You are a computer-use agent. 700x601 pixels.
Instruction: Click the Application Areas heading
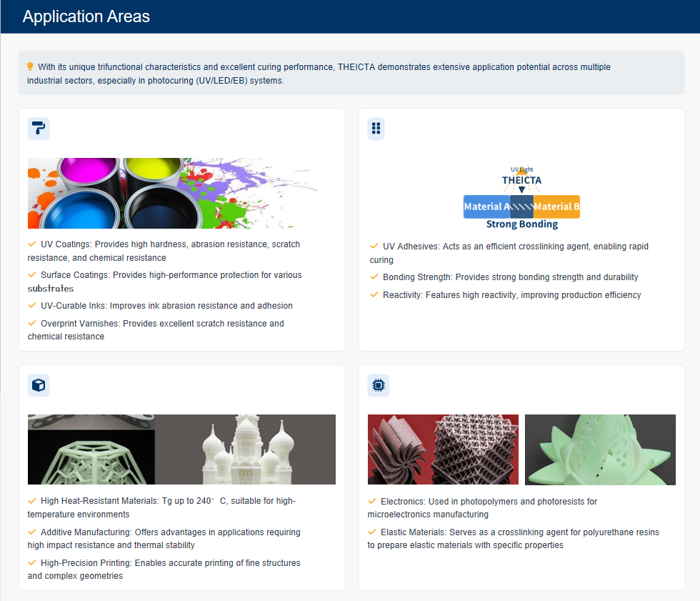(x=86, y=16)
